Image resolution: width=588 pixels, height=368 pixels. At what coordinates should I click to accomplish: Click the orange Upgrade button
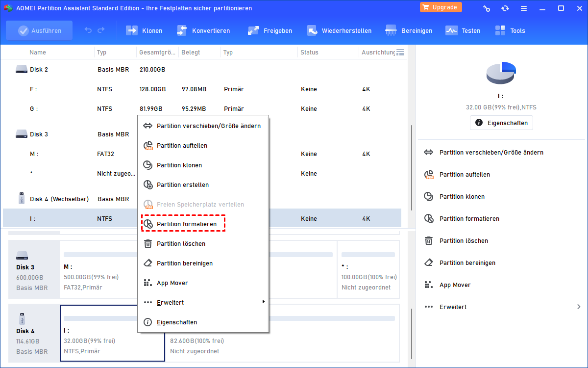point(441,7)
